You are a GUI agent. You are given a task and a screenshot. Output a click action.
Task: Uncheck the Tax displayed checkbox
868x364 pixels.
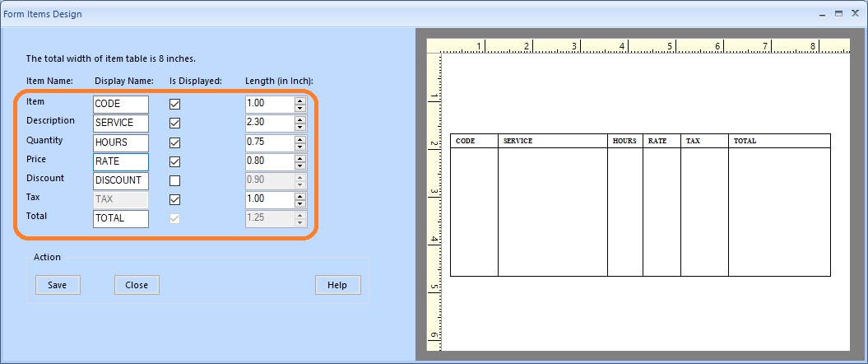[174, 199]
